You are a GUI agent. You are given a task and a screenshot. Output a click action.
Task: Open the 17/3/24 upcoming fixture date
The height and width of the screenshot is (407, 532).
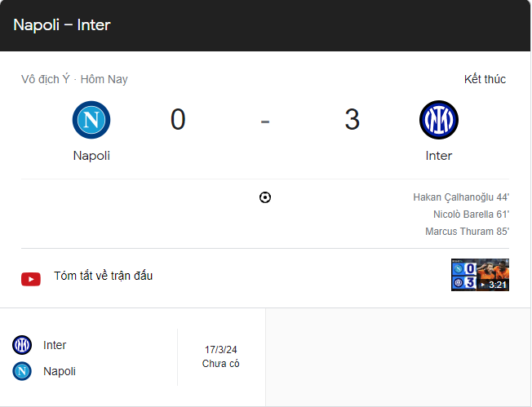coord(221,349)
